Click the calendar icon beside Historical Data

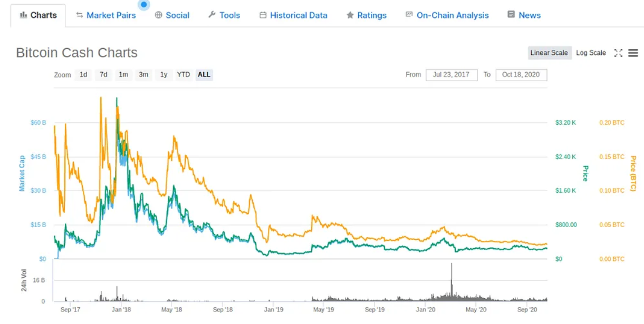point(263,15)
